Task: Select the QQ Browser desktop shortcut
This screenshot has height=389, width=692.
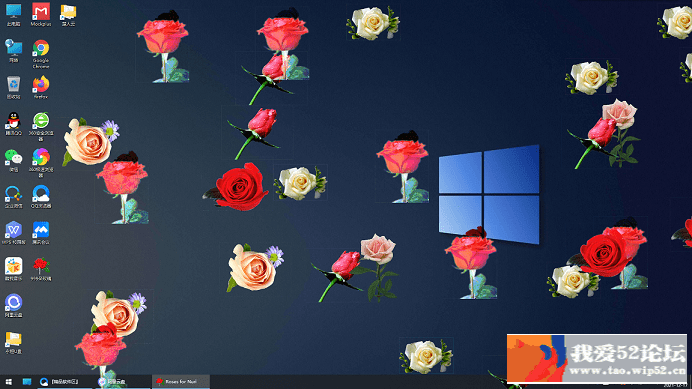Action: click(x=41, y=197)
